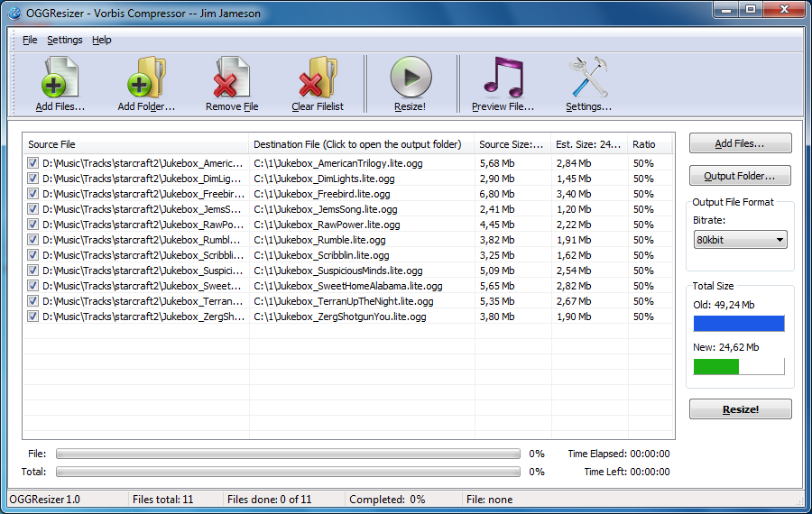
Task: Click the Remove File toolbar icon
Action: click(231, 78)
